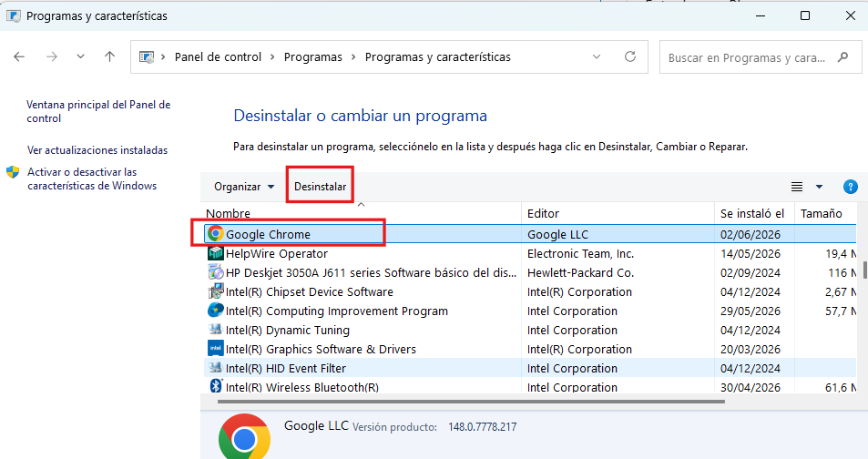The image size is (868, 459).
Task: Click Intel Graphics Software & Drivers icon
Action: [x=215, y=348]
